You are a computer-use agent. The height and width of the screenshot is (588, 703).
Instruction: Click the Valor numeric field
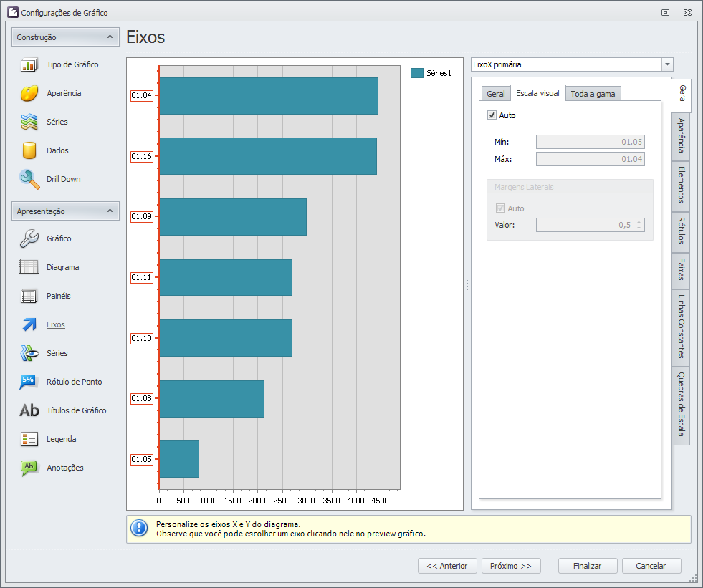coord(585,225)
